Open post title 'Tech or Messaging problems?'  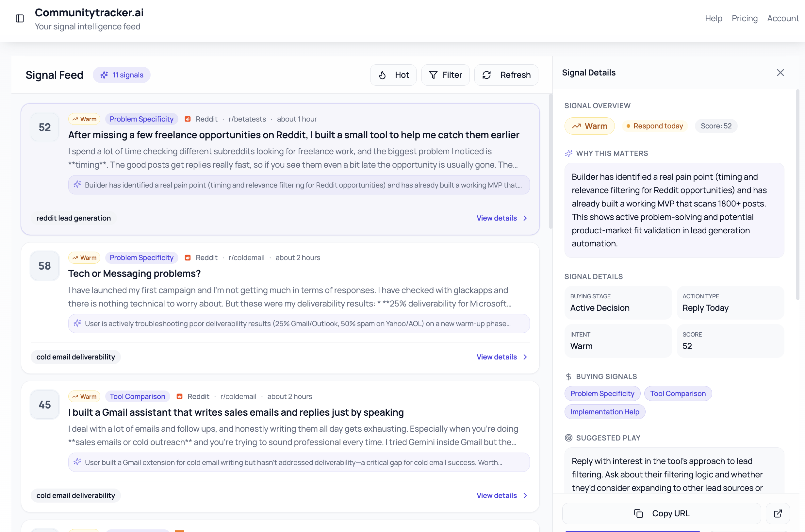(134, 274)
